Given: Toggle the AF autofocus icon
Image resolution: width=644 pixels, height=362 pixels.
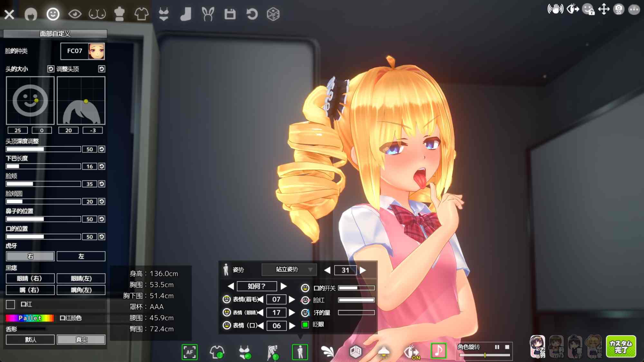Looking at the screenshot, I should 189,352.
